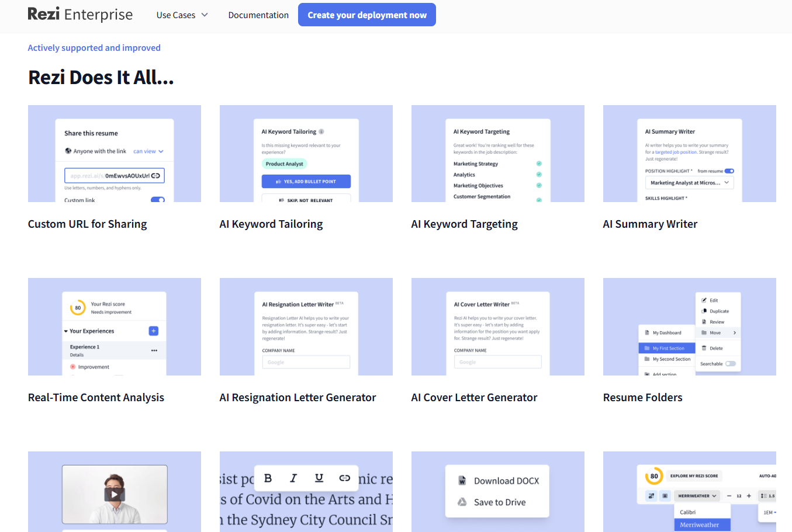Screen dimensions: 792x532
Task: Click the minus font size stepper
Action: (x=729, y=496)
